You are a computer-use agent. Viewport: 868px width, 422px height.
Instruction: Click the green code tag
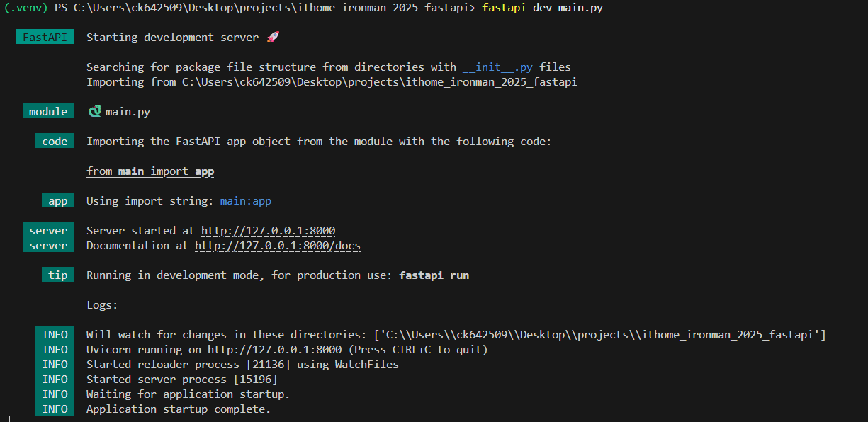[55, 142]
